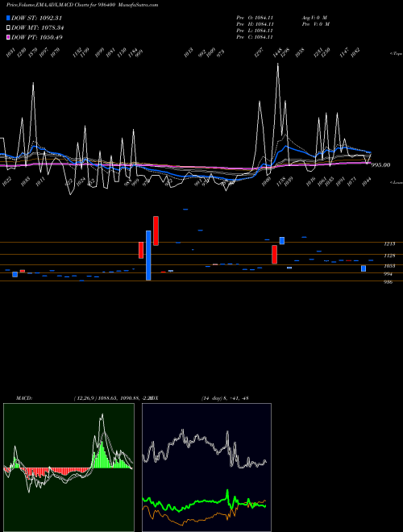Click the 1053 price level label
The image size is (403, 532).
389,266
